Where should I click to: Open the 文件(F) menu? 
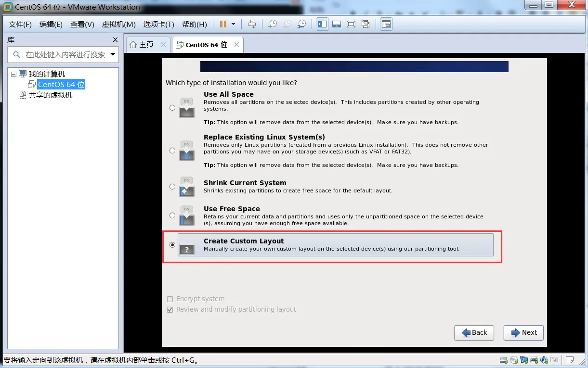(20, 25)
